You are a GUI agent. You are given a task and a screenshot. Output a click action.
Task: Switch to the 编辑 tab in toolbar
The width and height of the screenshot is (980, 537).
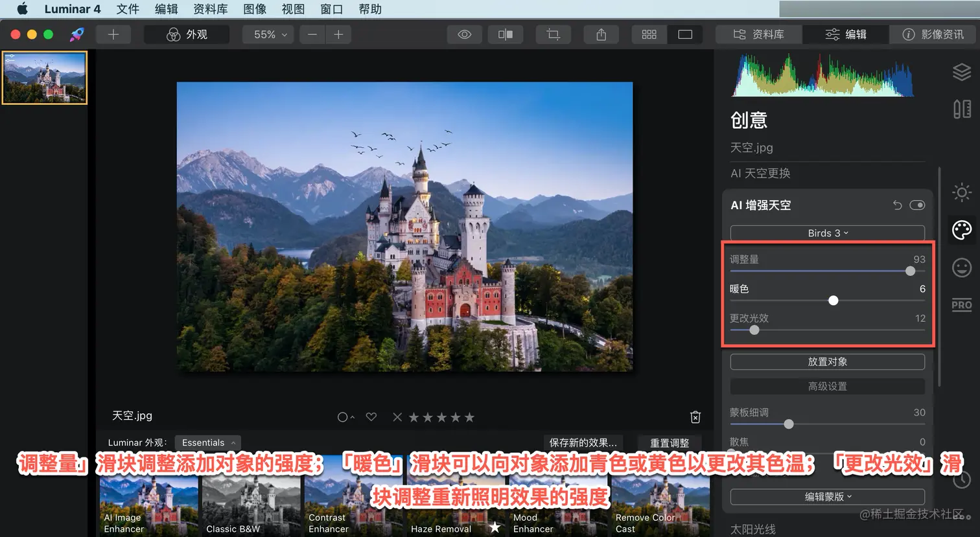tap(846, 34)
